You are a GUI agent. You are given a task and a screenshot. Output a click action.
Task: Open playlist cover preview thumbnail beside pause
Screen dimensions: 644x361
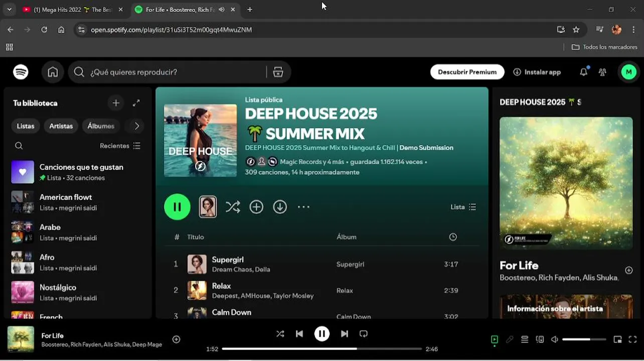208,207
